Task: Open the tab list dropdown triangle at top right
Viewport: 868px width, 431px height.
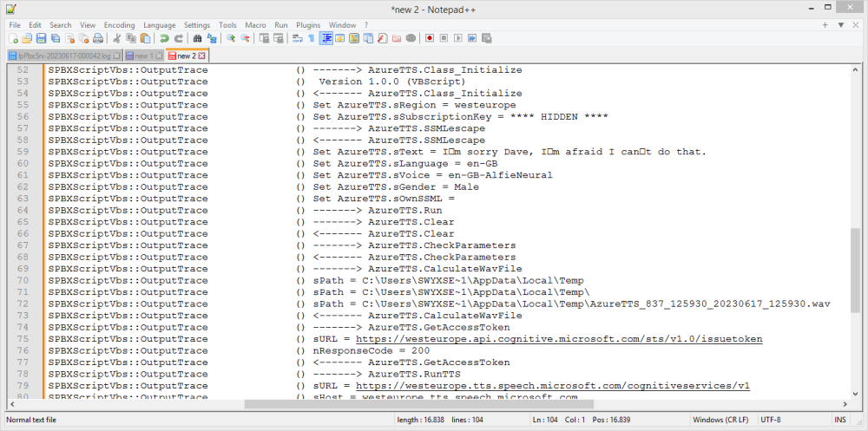Action: click(840, 25)
